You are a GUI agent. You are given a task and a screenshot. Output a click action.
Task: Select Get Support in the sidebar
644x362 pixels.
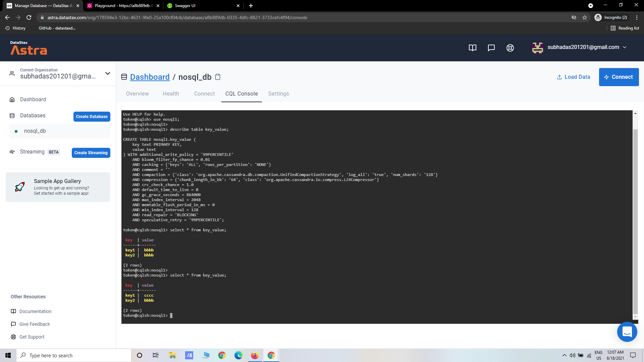pos(32,337)
